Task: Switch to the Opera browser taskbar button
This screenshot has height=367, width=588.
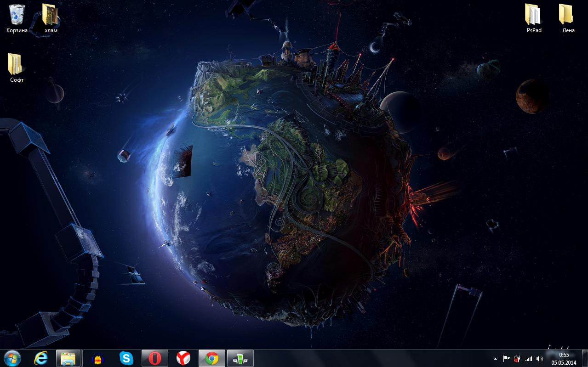Action: tap(154, 358)
